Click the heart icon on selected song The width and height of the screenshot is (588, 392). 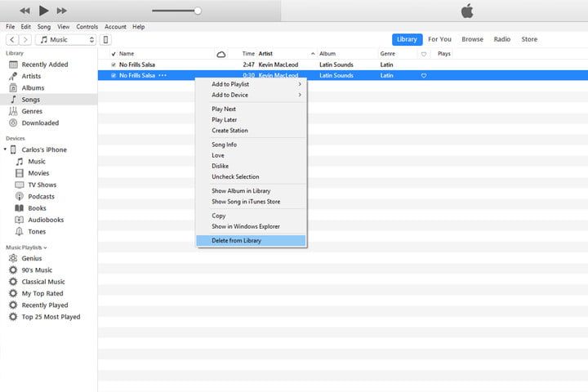(x=423, y=75)
